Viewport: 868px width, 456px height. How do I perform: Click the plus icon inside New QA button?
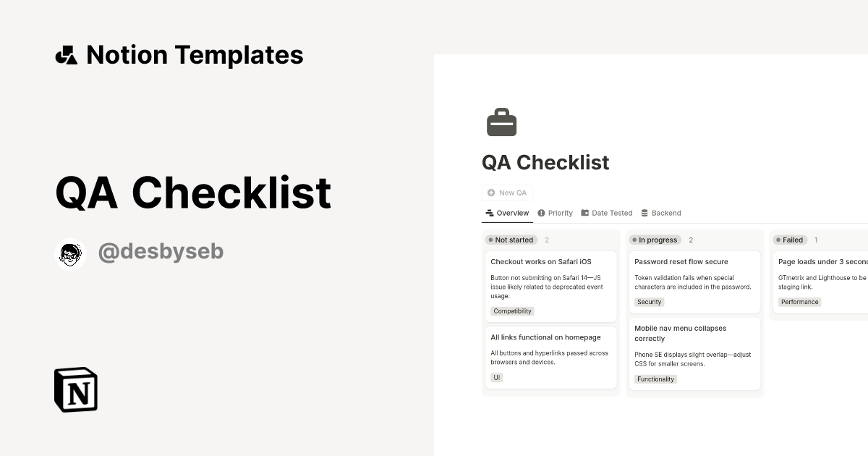tap(491, 193)
